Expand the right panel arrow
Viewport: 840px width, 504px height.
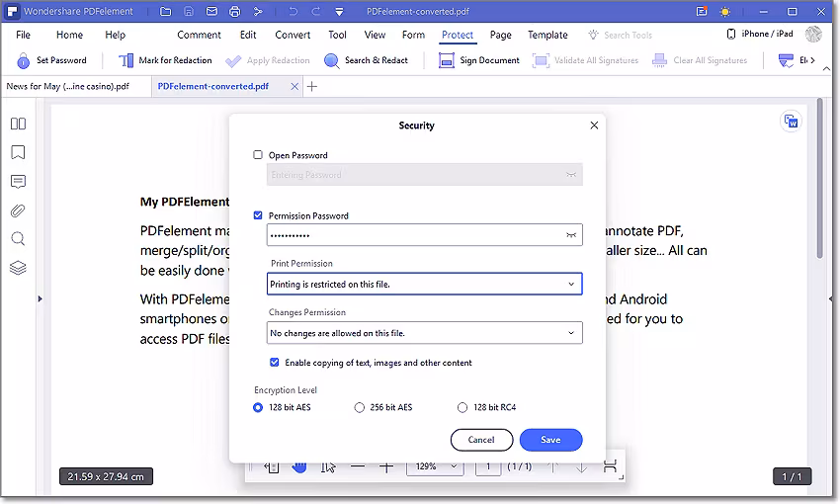830,298
